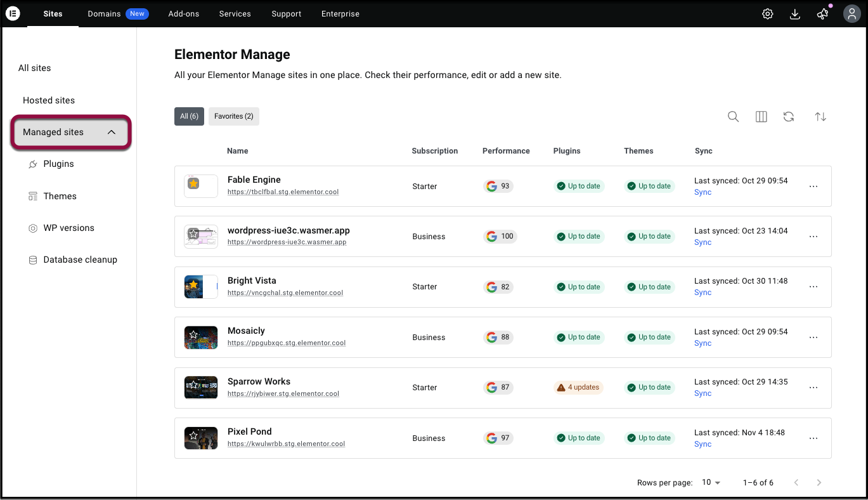
Task: Open Database cleanup in the sidebar
Action: click(80, 260)
